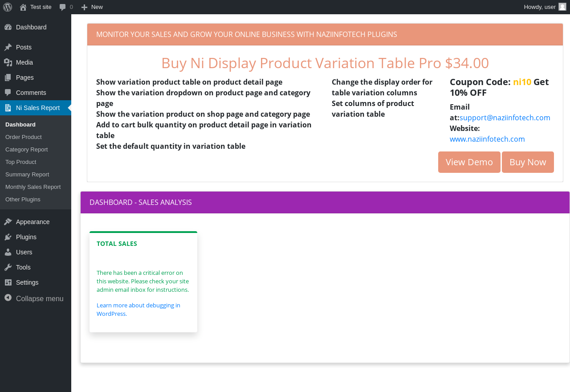This screenshot has width=570, height=392.
Task: Open the Tools menu
Action: click(36, 267)
